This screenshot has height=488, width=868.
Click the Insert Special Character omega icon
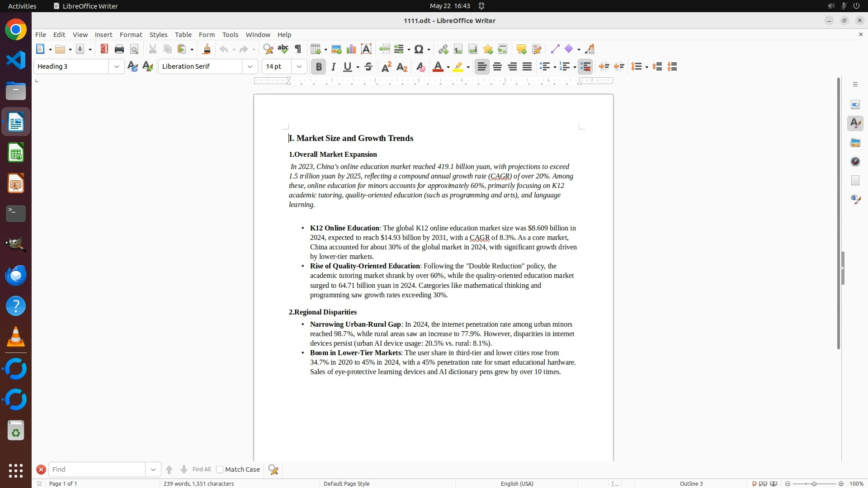[419, 49]
